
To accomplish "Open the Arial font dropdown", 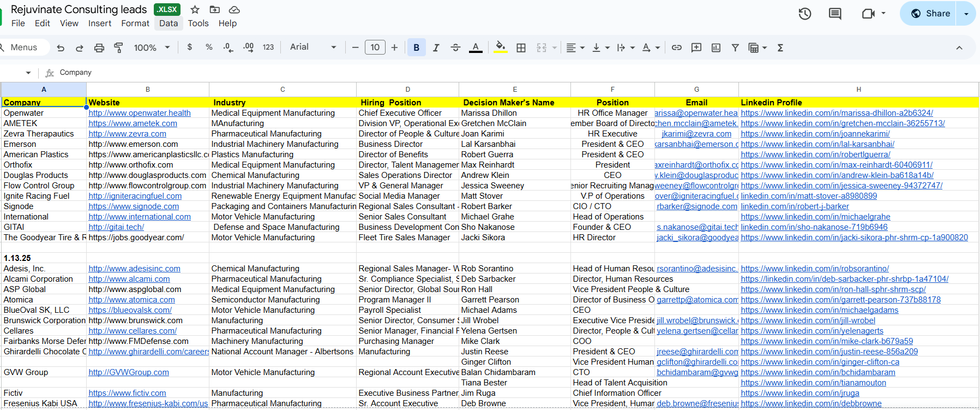I will tap(312, 47).
